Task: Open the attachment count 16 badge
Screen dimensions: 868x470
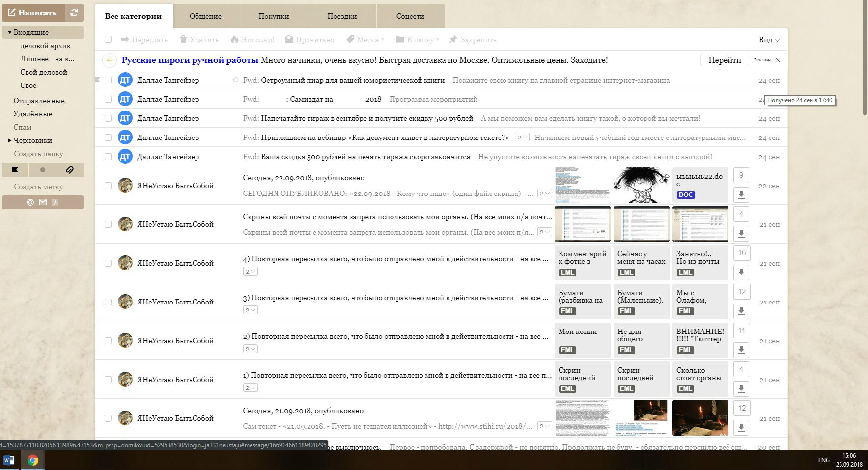Action: 741,252
